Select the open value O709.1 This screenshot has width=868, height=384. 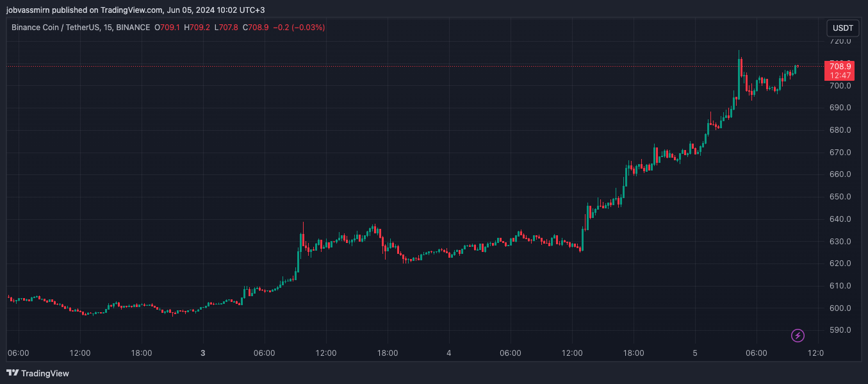pyautogui.click(x=167, y=28)
